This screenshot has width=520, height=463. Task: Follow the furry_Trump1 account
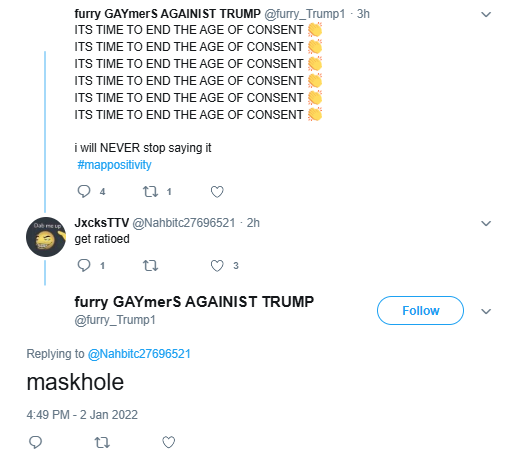(420, 310)
